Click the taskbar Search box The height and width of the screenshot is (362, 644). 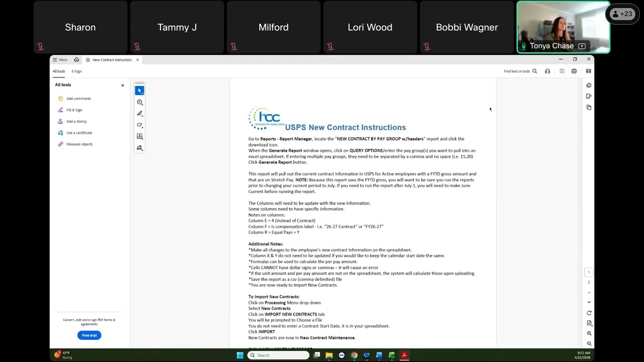278,355
